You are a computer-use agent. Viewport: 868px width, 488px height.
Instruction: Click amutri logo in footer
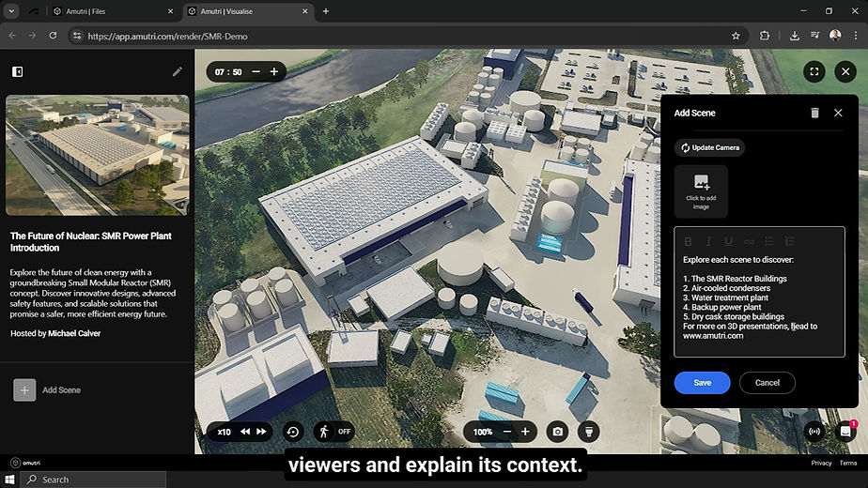click(x=25, y=463)
